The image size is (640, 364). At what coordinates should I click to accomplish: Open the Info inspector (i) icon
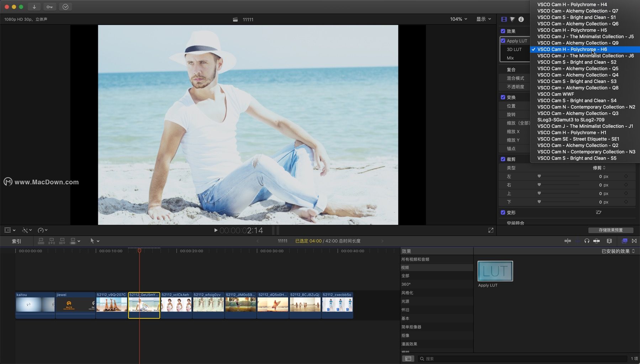[521, 19]
